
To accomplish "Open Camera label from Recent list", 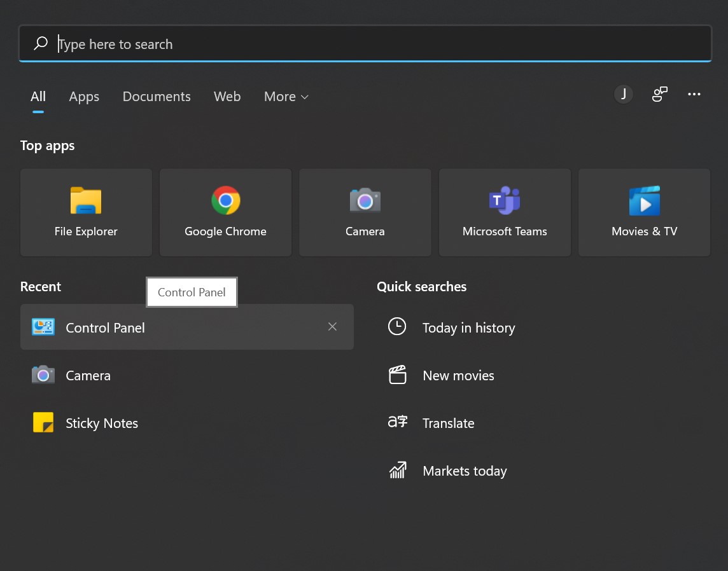I will pos(88,375).
